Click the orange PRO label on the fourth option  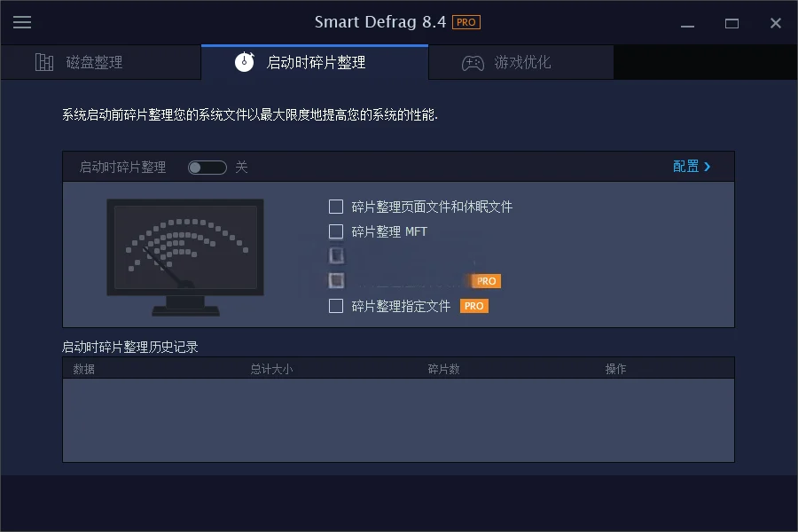pyautogui.click(x=485, y=280)
